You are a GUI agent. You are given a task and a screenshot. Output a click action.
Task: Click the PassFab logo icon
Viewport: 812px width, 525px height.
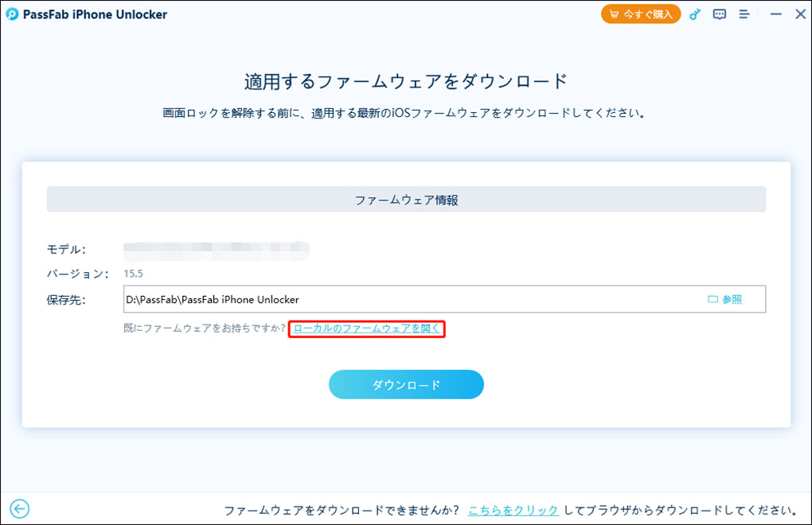[x=11, y=14]
